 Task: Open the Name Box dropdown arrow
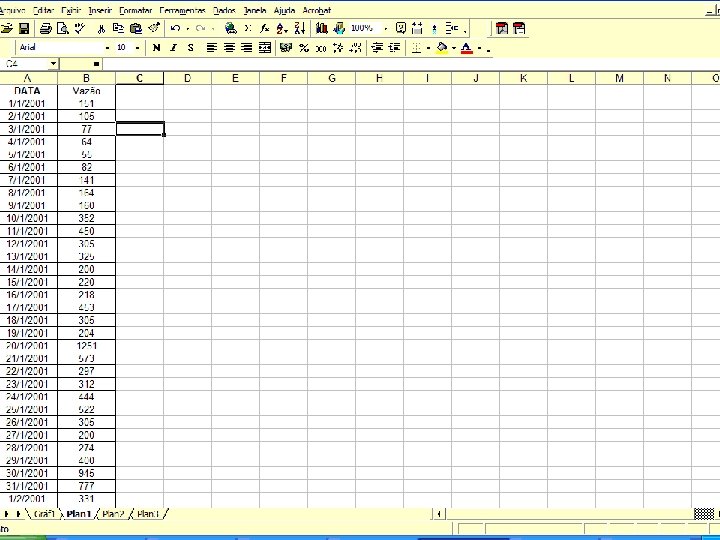click(54, 64)
